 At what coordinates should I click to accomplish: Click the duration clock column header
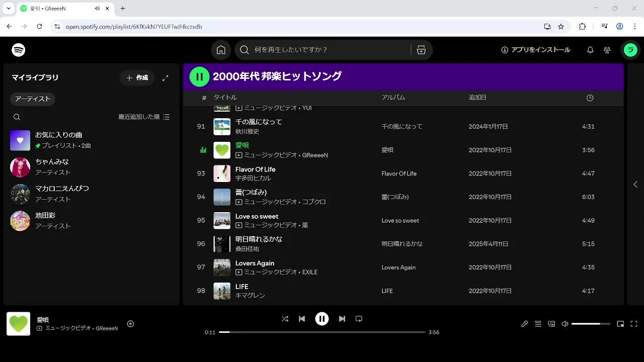coord(590,98)
